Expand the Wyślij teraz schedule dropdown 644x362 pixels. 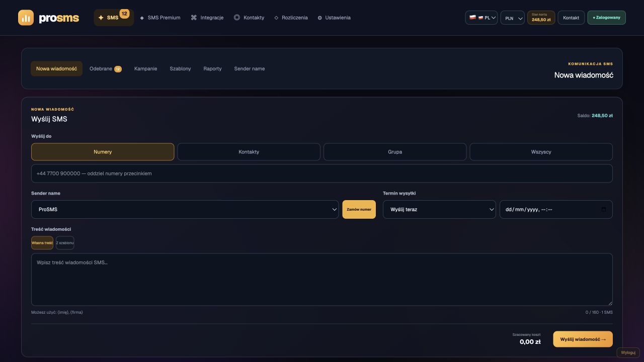[x=440, y=210]
